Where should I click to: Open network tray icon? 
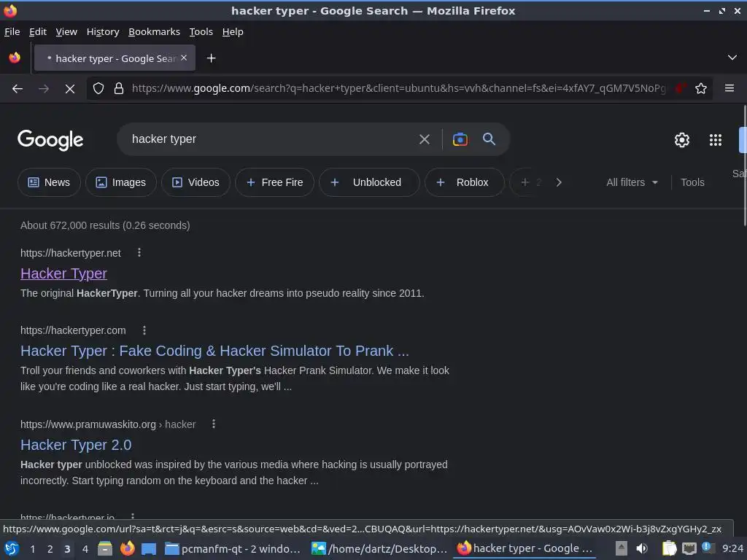(x=689, y=548)
